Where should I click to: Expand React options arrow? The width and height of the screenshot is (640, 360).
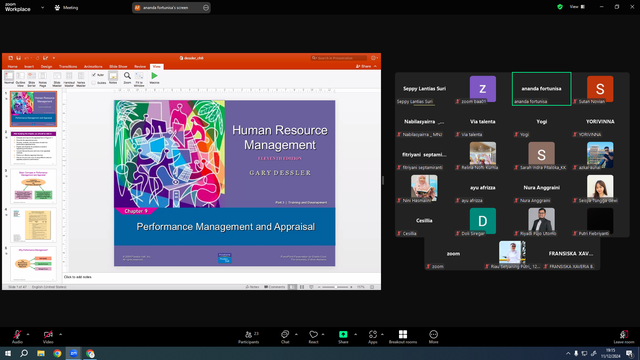point(323,334)
